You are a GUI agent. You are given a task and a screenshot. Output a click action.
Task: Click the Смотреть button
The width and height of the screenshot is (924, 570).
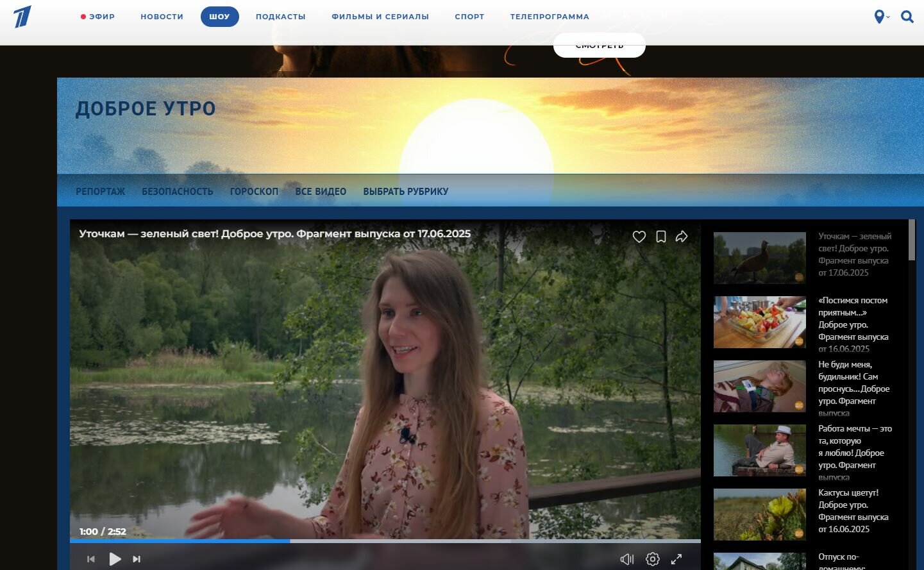point(600,46)
